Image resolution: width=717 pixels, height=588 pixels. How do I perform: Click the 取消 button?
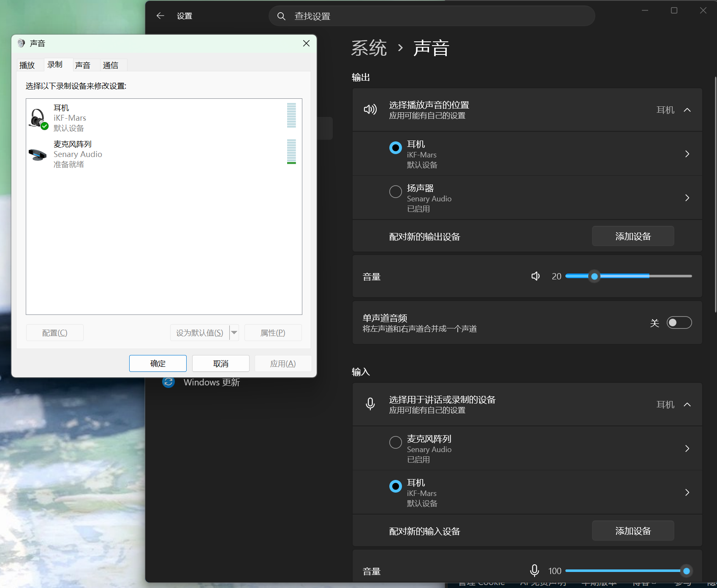(x=221, y=363)
